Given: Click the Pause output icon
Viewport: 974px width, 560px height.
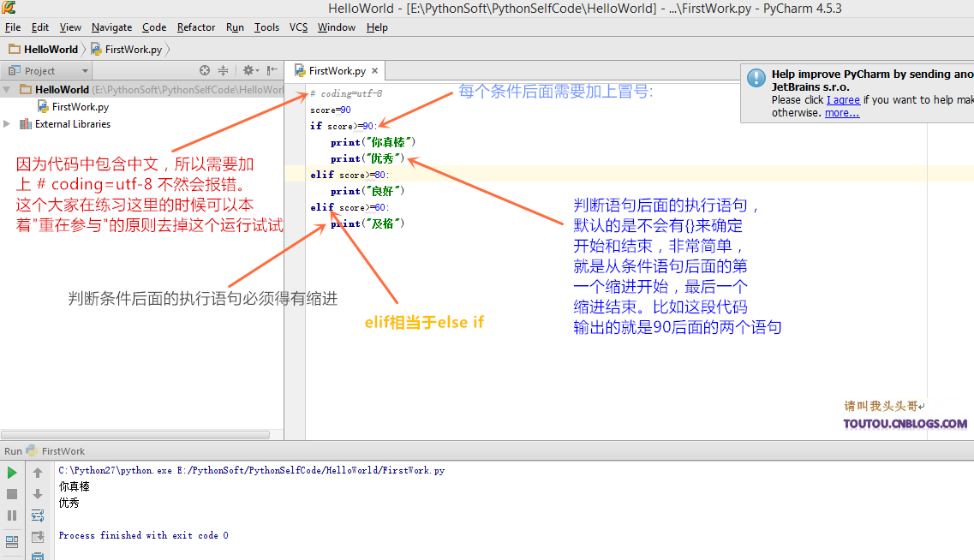Looking at the screenshot, I should tap(12, 515).
